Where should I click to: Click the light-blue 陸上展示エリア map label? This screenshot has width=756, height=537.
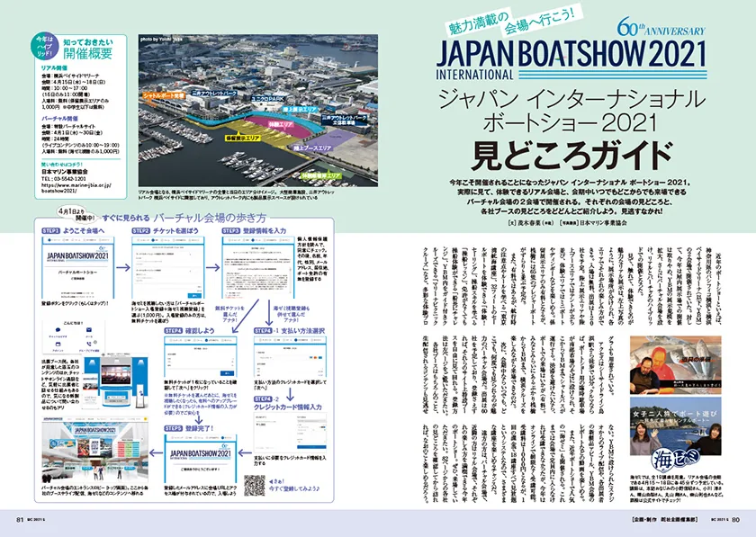tap(300, 110)
